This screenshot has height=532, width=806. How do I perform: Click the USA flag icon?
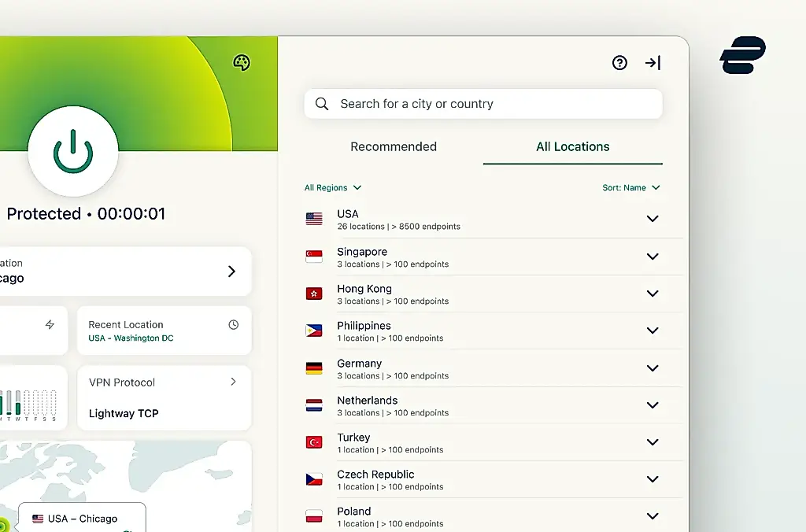pyautogui.click(x=314, y=219)
